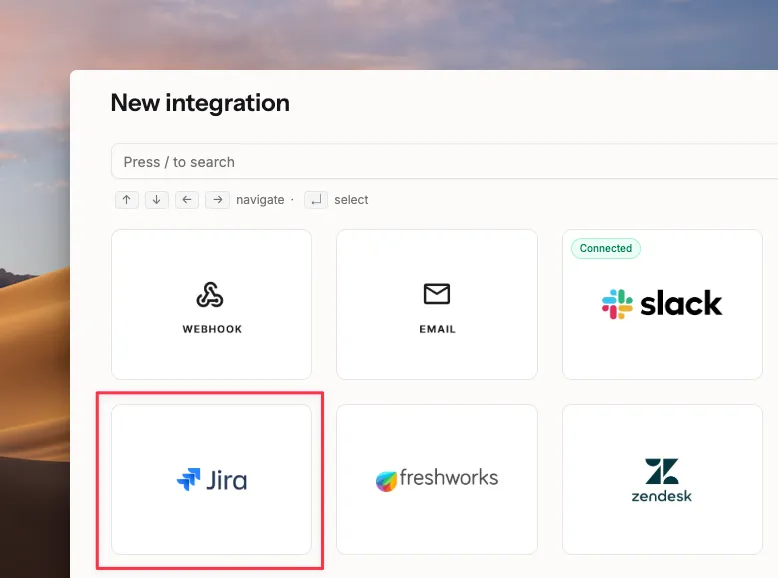
Task: Pick the Freshworks integration card
Action: [437, 479]
